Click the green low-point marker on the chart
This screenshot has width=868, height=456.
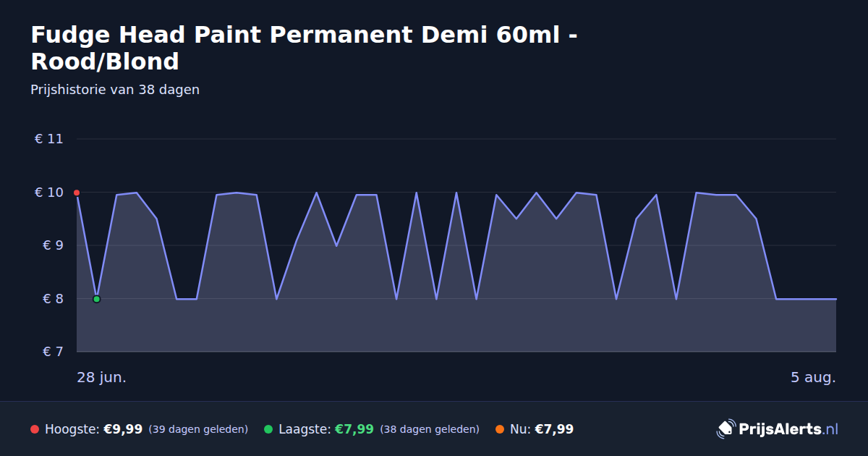(96, 299)
